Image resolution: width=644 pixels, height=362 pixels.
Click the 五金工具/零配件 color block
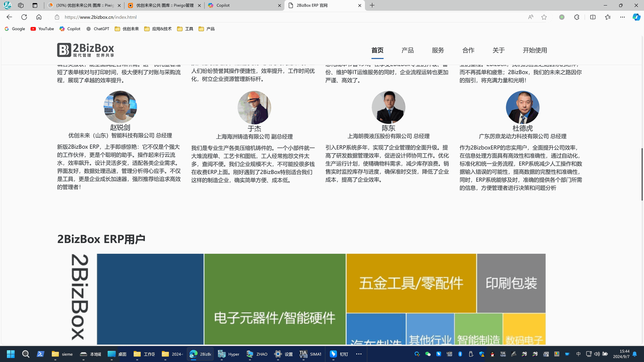411,283
